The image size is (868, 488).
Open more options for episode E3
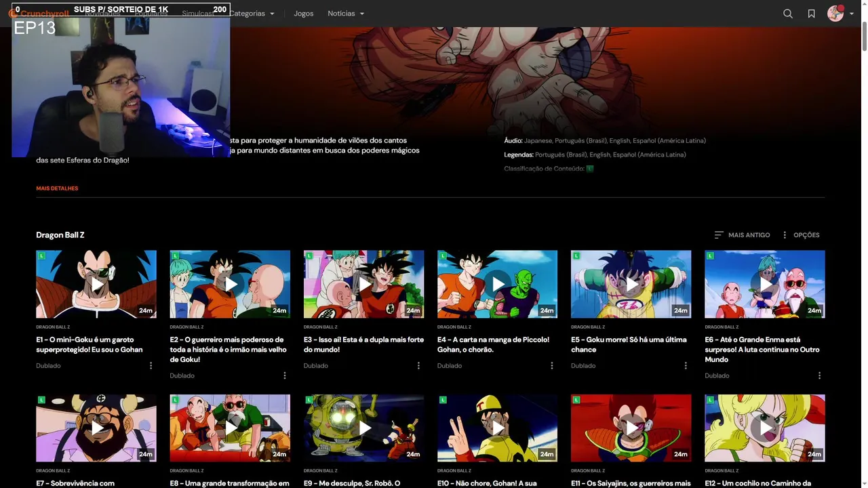418,365
